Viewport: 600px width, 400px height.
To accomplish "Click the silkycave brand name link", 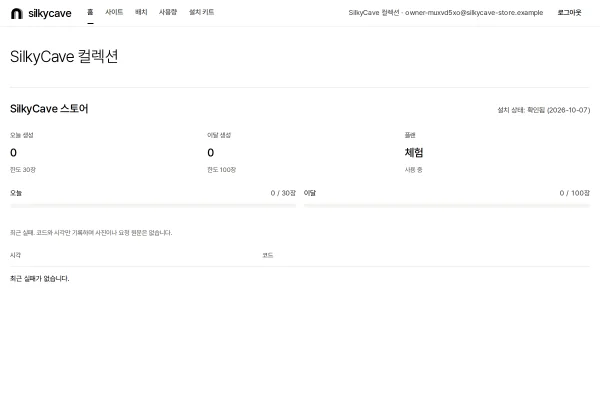I will pyautogui.click(x=50, y=13).
